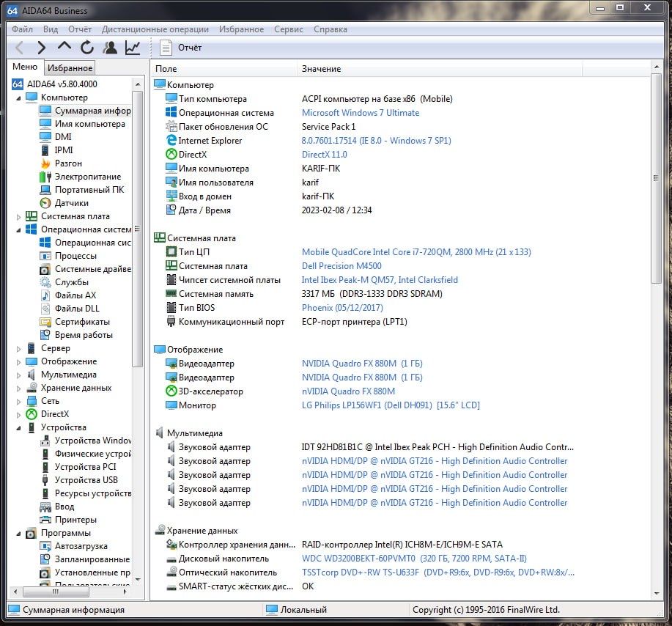Click the Автозагрузка icon
The width and height of the screenshot is (672, 626).
(x=45, y=546)
